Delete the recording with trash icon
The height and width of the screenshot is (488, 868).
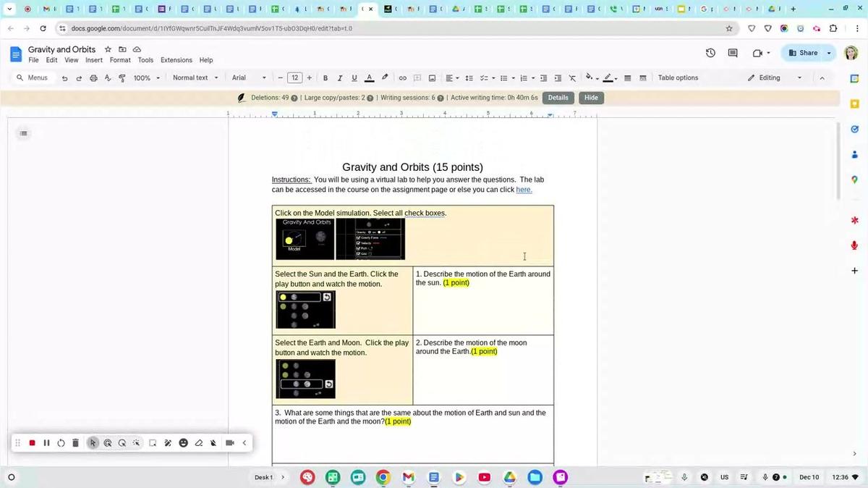tap(75, 443)
